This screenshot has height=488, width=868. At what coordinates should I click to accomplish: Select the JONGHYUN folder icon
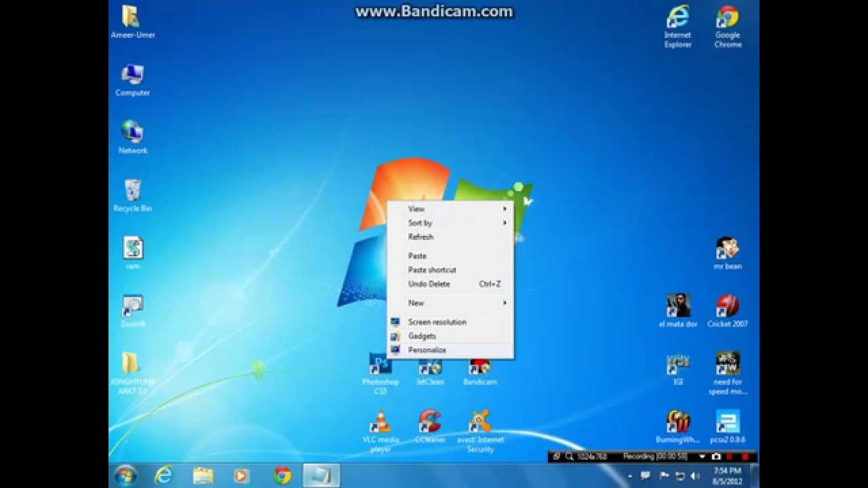pyautogui.click(x=132, y=373)
